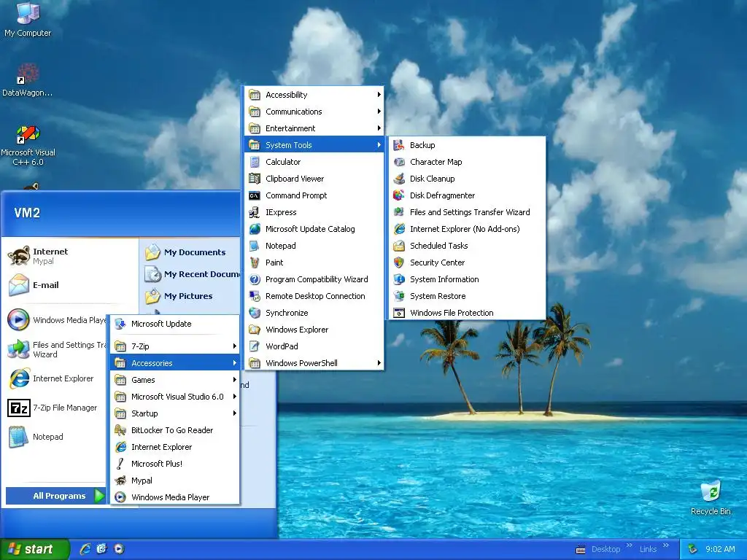Expand the 7-Zip submenu arrow
The image size is (747, 560).
(234, 346)
